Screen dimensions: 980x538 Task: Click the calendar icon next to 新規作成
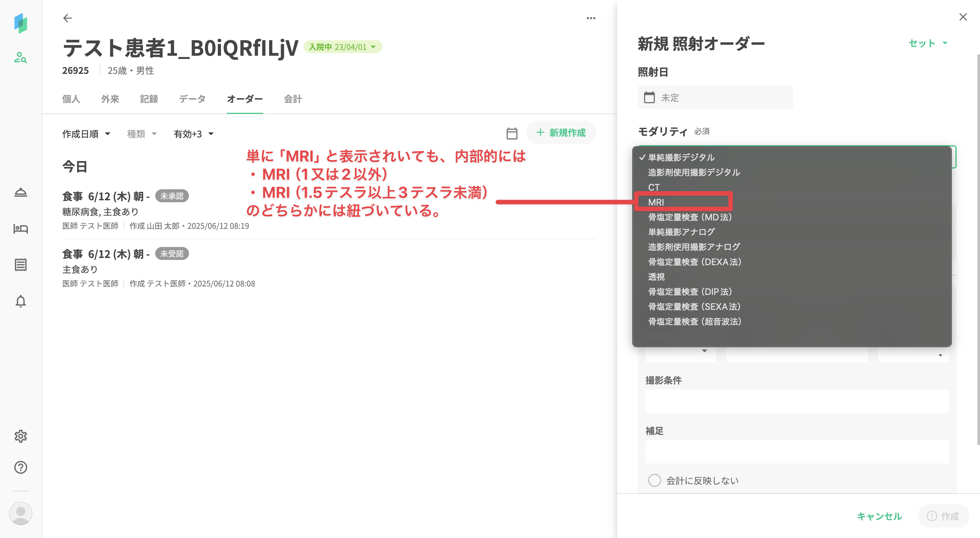[x=512, y=133]
